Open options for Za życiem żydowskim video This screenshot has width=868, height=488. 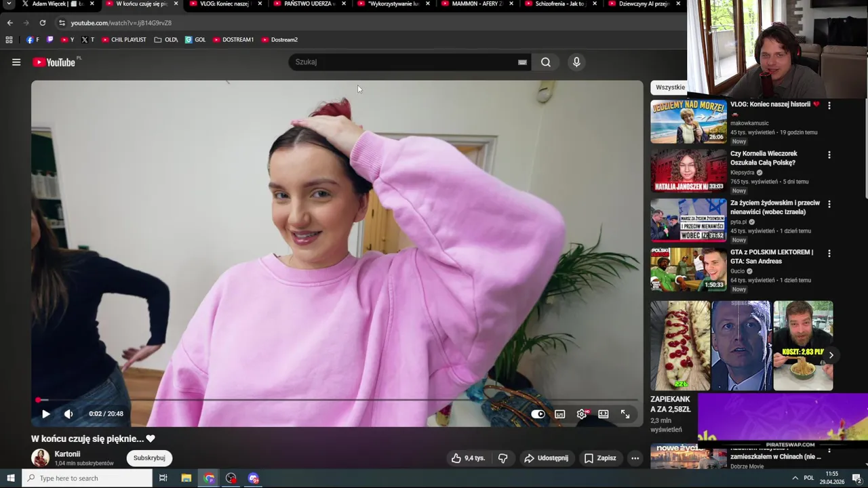pyautogui.click(x=829, y=204)
